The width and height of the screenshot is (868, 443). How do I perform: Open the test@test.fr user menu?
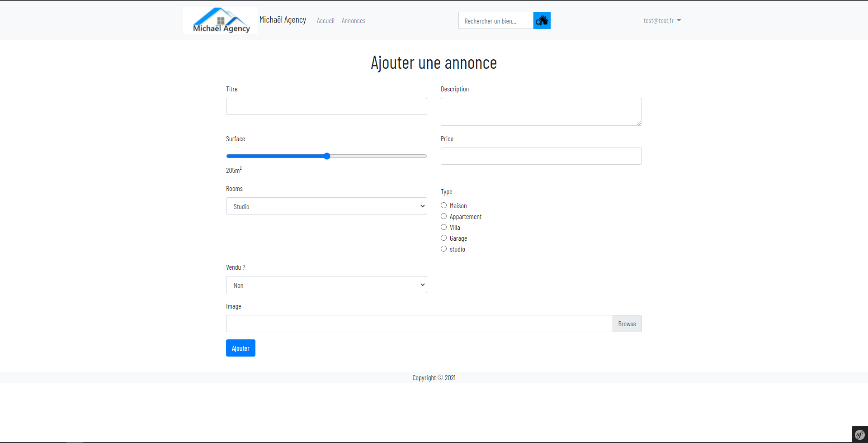pyautogui.click(x=662, y=21)
